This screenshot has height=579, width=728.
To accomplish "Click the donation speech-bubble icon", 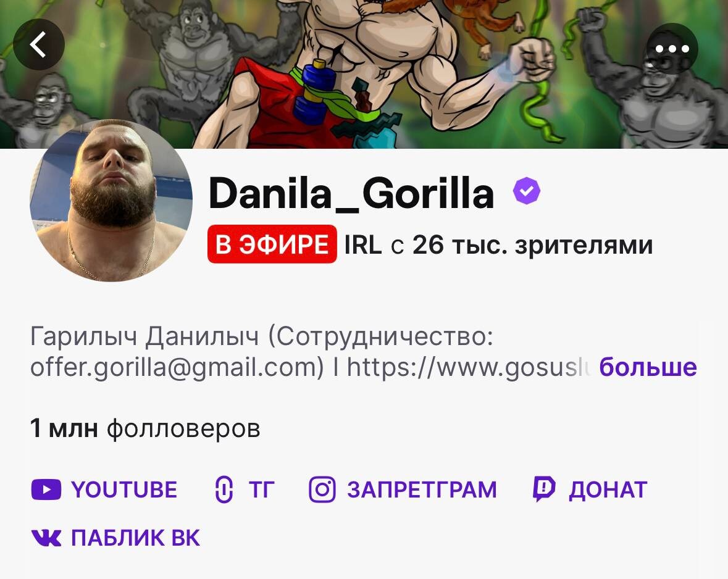I will tap(543, 489).
